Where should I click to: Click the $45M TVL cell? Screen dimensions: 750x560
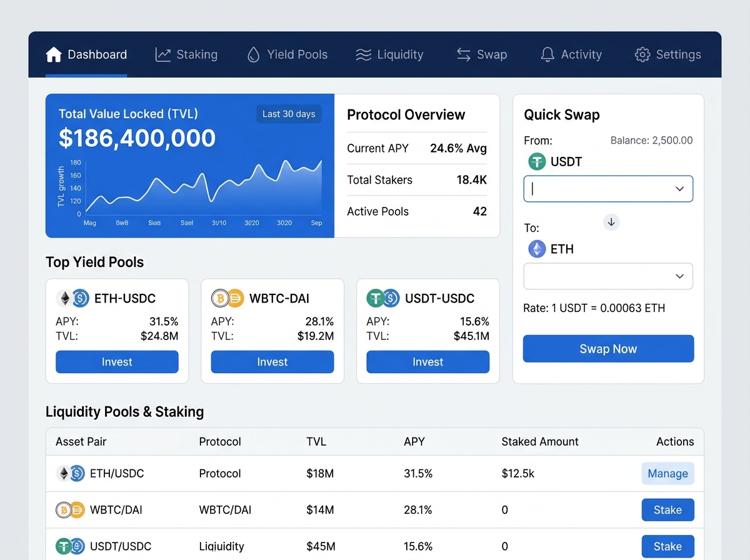tap(321, 546)
